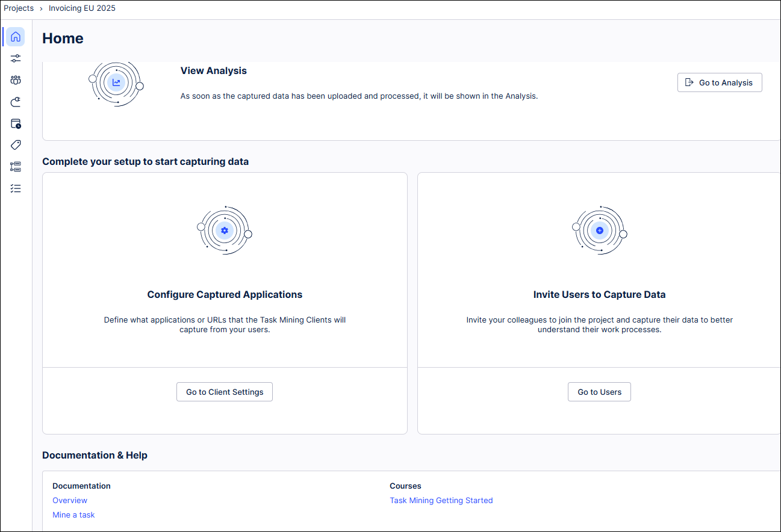Open project settings via the sliders icon
Viewport: 781px width, 532px height.
pos(15,58)
